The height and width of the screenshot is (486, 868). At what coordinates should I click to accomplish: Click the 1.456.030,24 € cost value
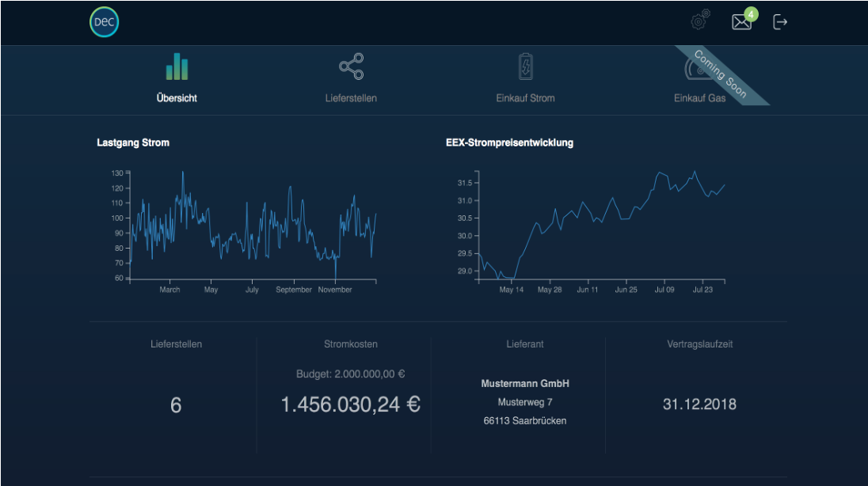click(x=350, y=404)
